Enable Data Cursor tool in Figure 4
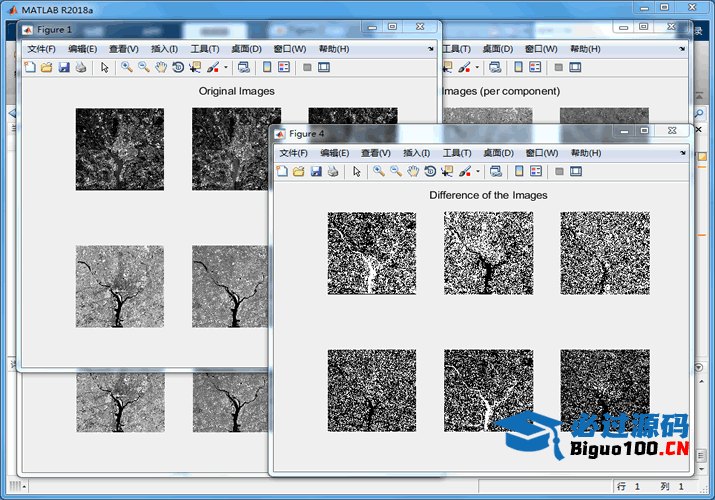 tap(446, 172)
